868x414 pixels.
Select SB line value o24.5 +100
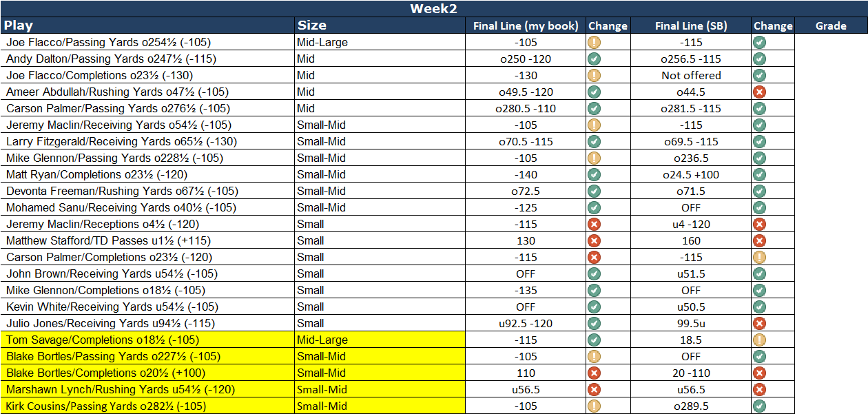click(691, 174)
